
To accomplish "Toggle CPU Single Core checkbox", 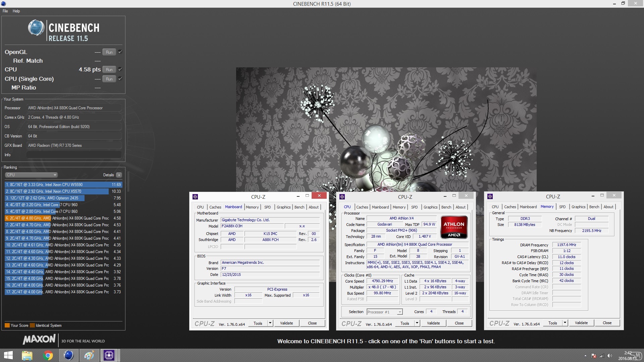I will (120, 79).
